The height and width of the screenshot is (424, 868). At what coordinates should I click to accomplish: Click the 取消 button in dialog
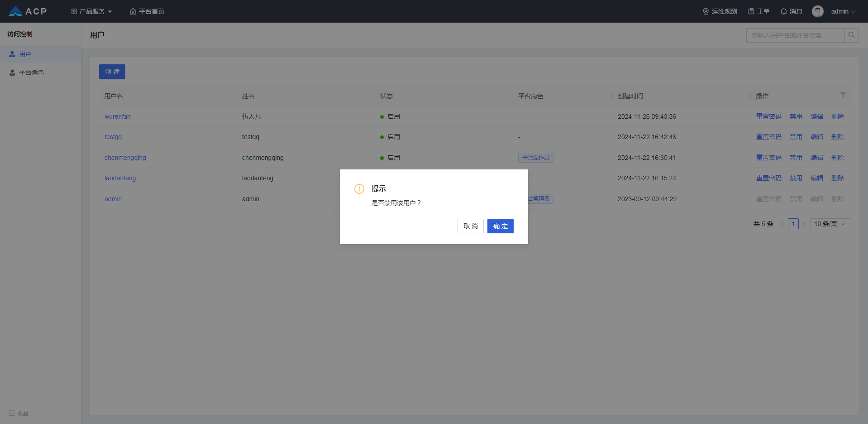coord(470,226)
